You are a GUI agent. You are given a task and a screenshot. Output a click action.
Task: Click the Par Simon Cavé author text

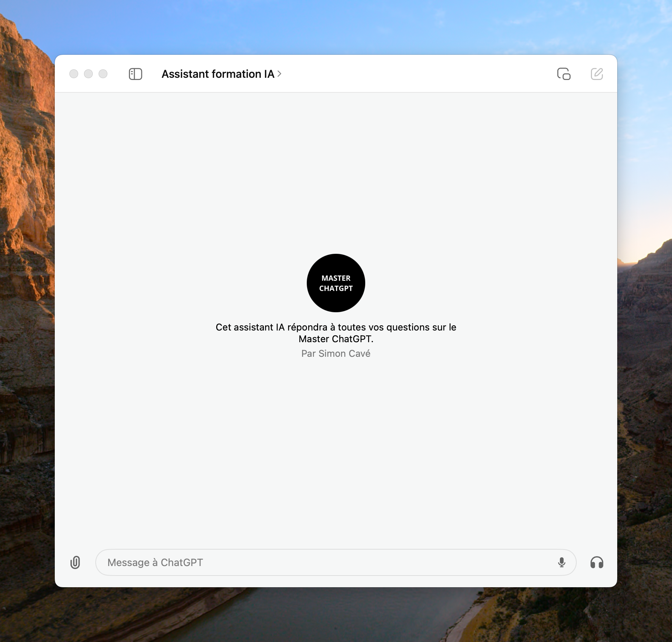(336, 354)
